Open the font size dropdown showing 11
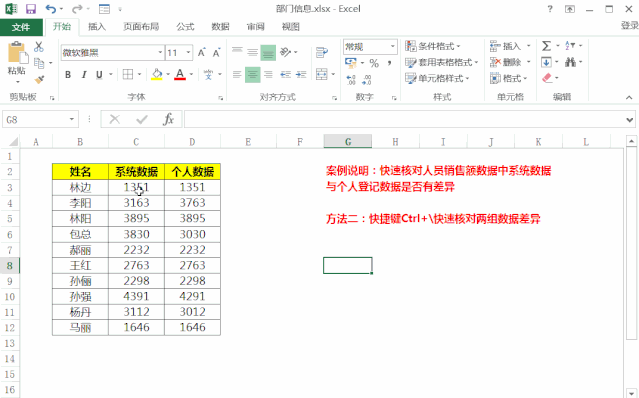This screenshot has width=639, height=398. click(x=188, y=53)
